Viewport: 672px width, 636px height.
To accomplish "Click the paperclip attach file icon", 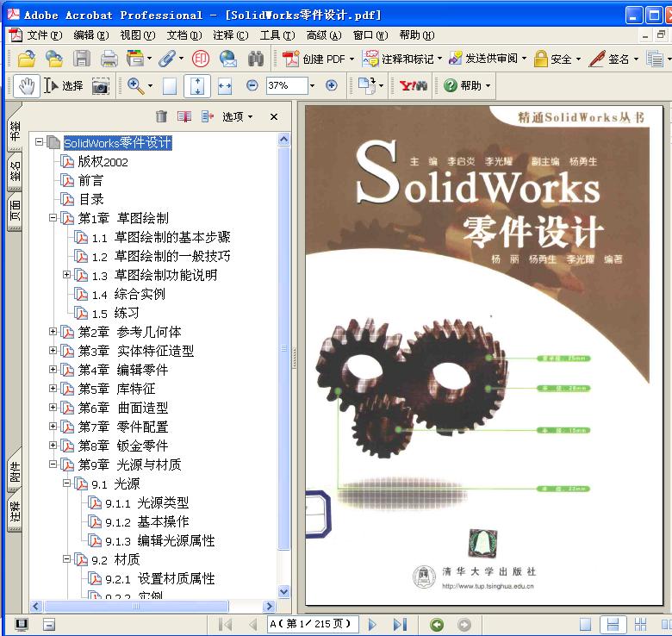I will [167, 59].
